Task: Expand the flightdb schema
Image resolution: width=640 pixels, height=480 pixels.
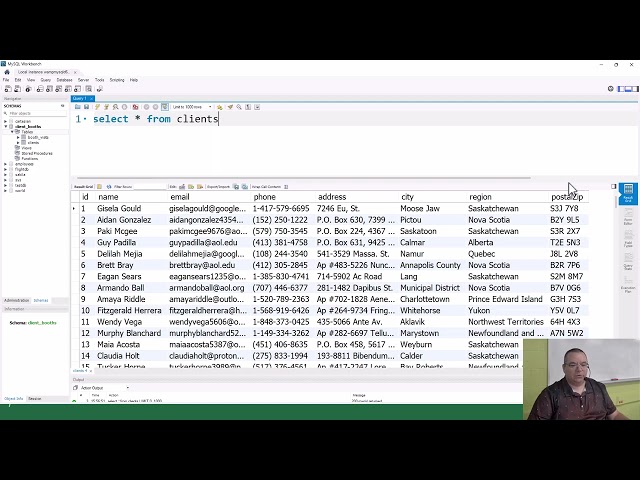Action: coord(6,169)
